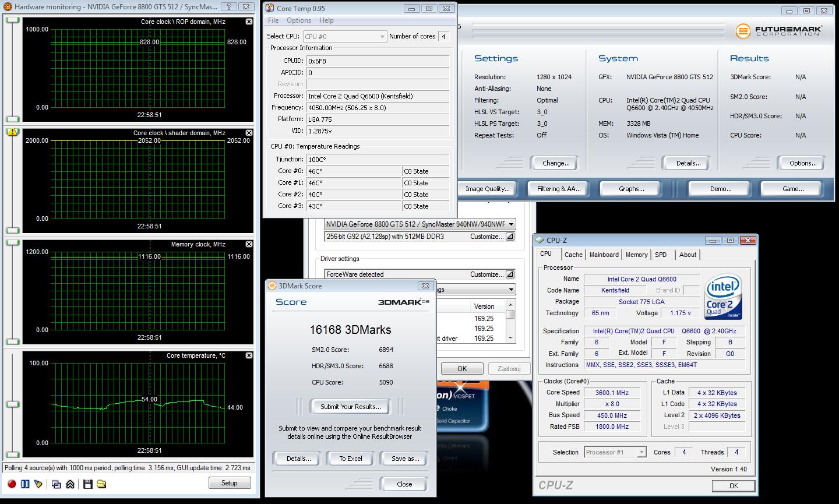Launch the Game button in 3DMark06
This screenshot has height=504, width=839.
pyautogui.click(x=793, y=189)
